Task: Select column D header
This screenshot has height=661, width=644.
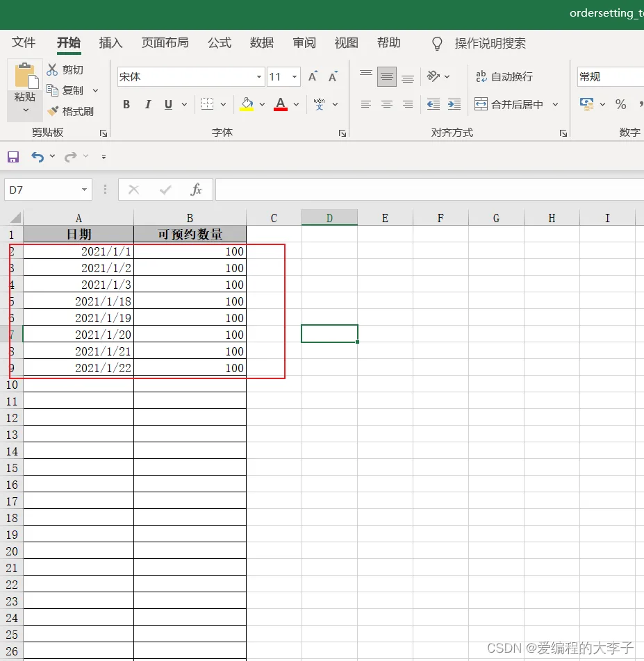Action: pyautogui.click(x=329, y=218)
